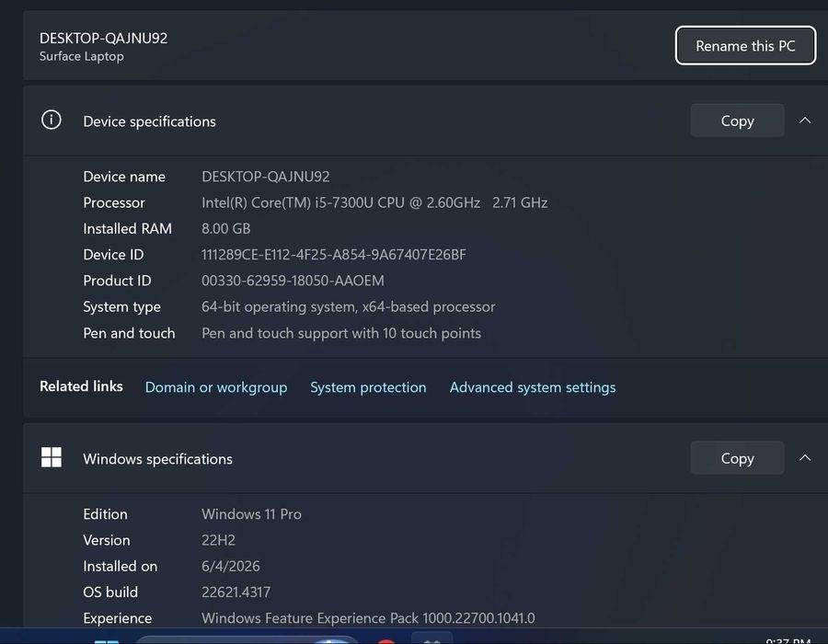This screenshot has height=644, width=828.
Task: Click the Edition label
Action: coord(105,514)
